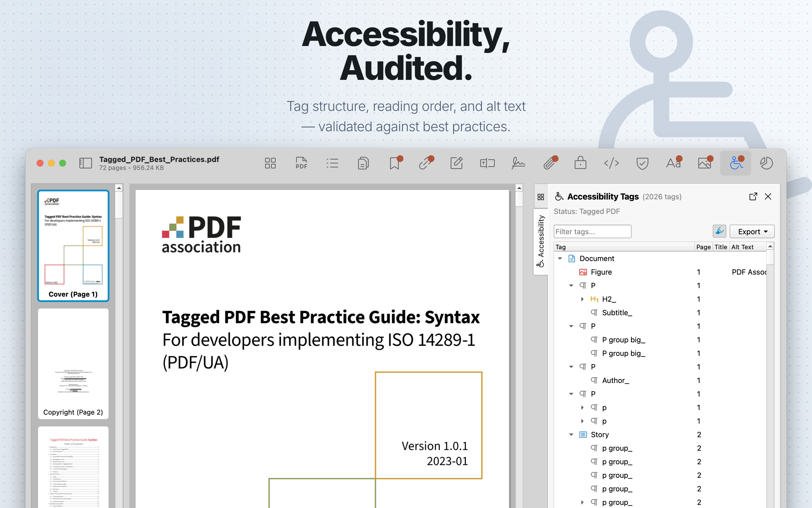Open the outline list toolbar icon

332,163
